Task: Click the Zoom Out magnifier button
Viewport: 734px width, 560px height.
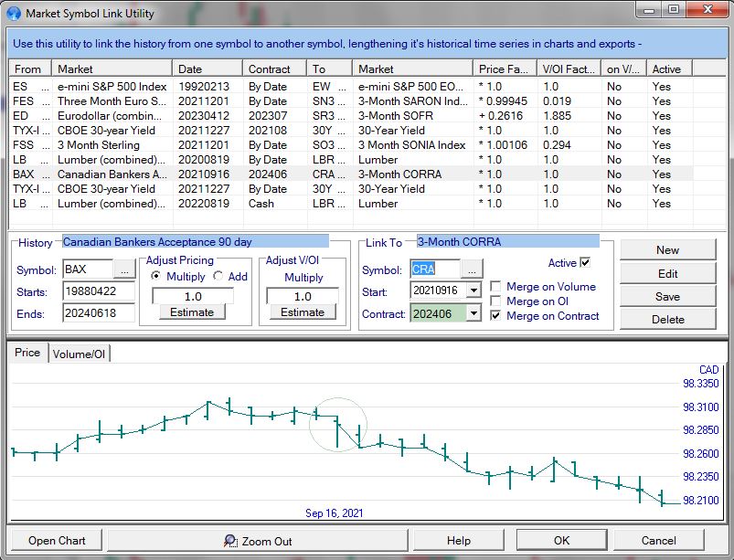Action: coord(259,540)
